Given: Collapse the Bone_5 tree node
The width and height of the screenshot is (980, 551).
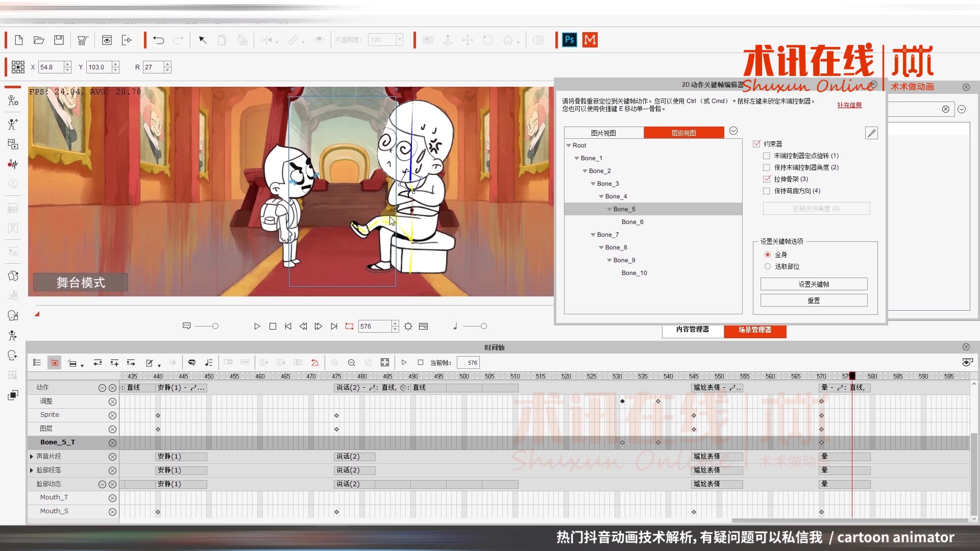Looking at the screenshot, I should 609,209.
